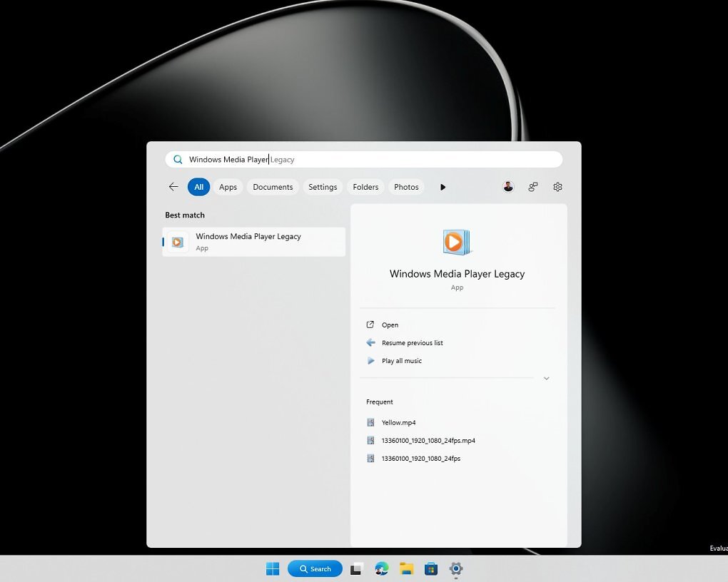Launch Microsoft Edge from the taskbar
The width and height of the screenshot is (728, 582).
click(x=382, y=568)
